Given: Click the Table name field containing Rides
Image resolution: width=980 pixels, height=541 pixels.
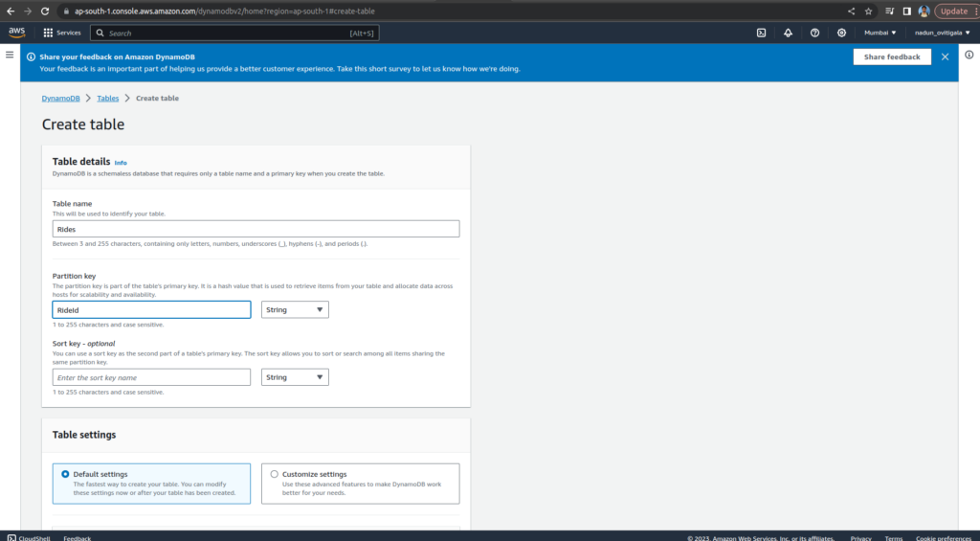Looking at the screenshot, I should point(256,229).
